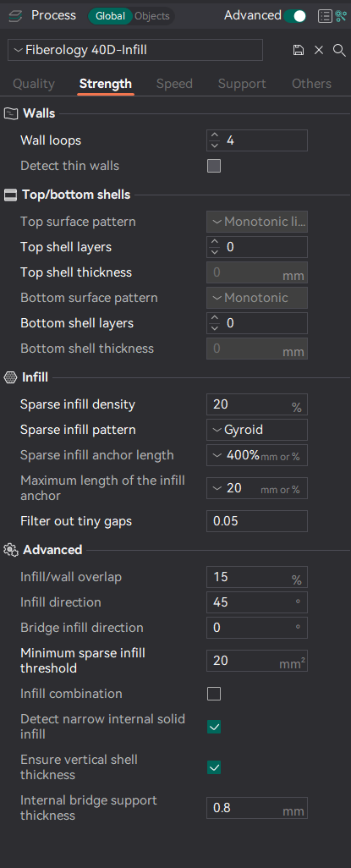Toggle the Advanced mode switch
351x868 pixels.
[x=296, y=16]
